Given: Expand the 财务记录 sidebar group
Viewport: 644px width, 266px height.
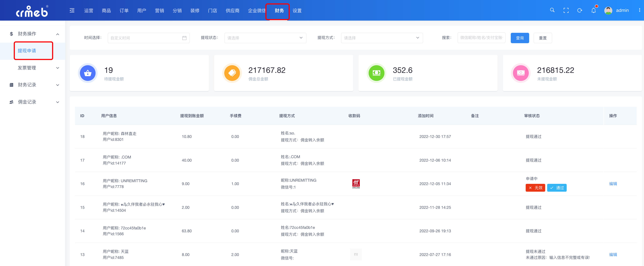Looking at the screenshot, I should pyautogui.click(x=58, y=85).
